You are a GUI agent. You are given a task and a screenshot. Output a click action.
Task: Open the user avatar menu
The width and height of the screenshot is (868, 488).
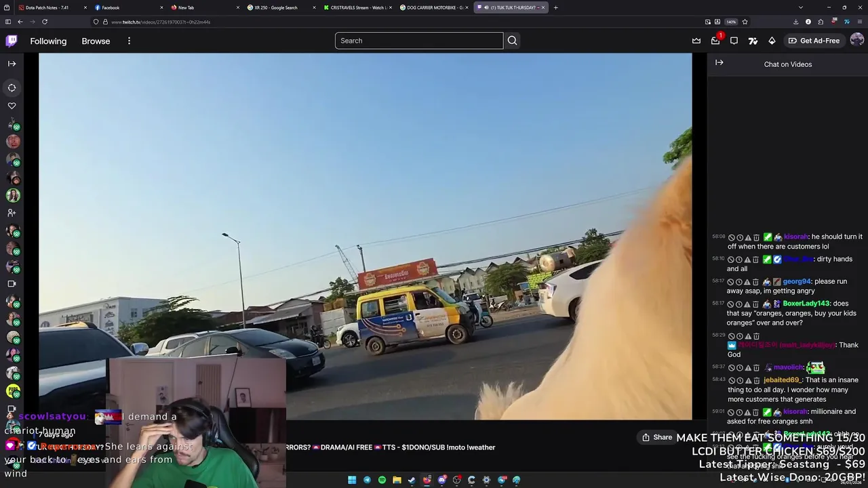point(856,41)
